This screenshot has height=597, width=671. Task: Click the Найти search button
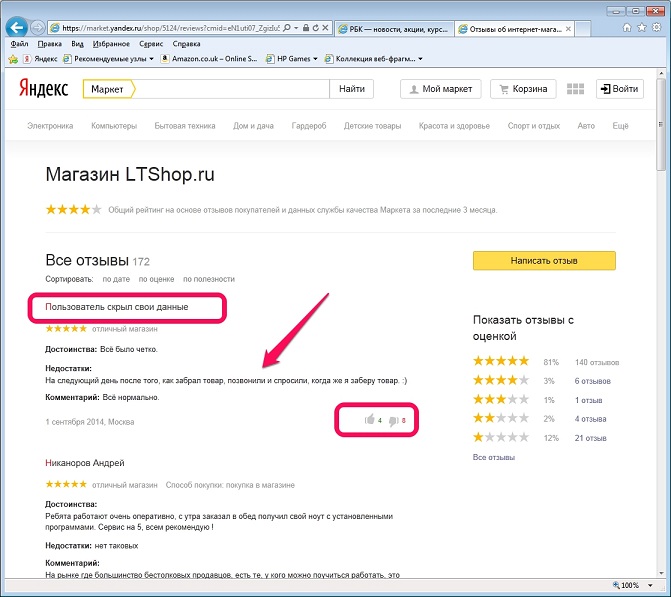coord(352,89)
